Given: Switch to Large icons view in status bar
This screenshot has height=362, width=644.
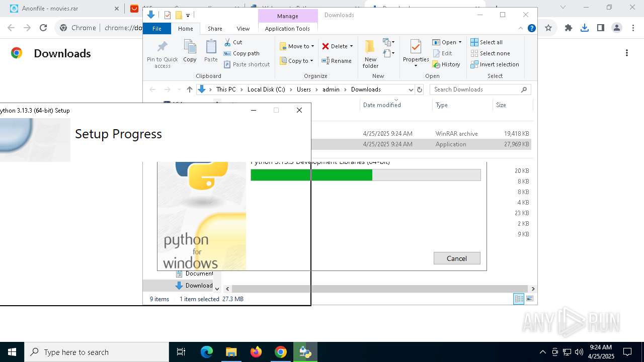Looking at the screenshot, I should tap(529, 299).
